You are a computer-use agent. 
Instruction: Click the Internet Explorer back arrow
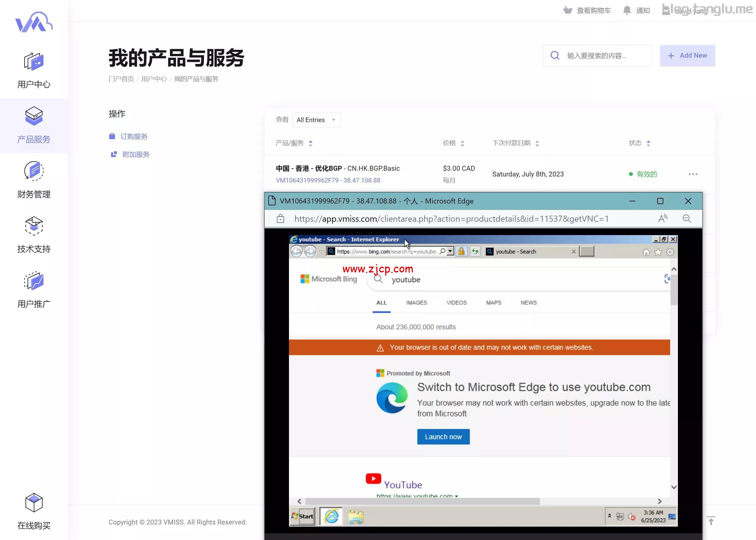pos(296,251)
